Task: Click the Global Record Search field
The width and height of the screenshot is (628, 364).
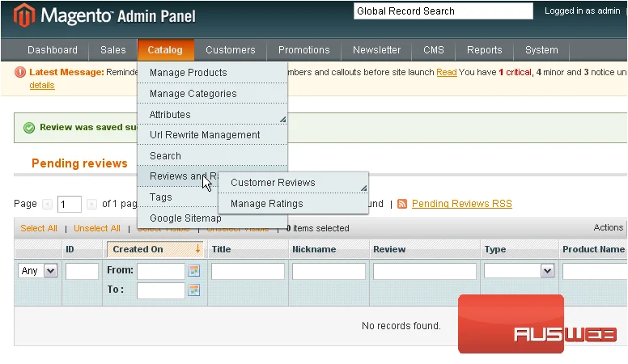Action: click(443, 11)
